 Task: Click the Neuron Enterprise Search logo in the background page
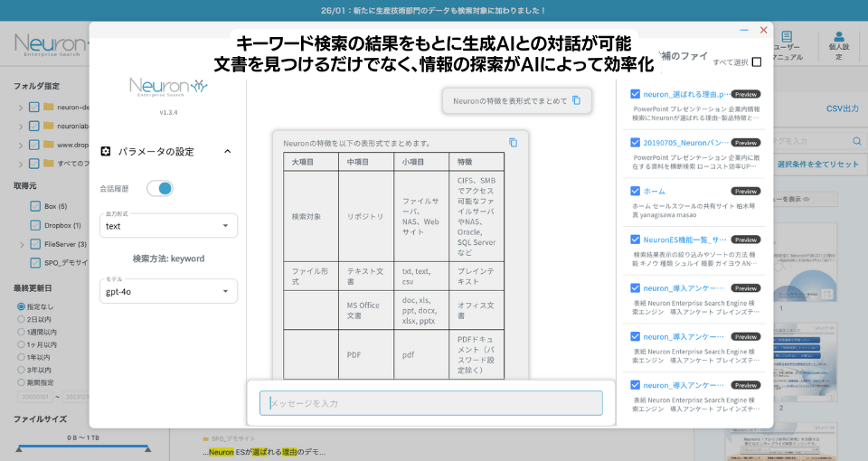pos(51,45)
